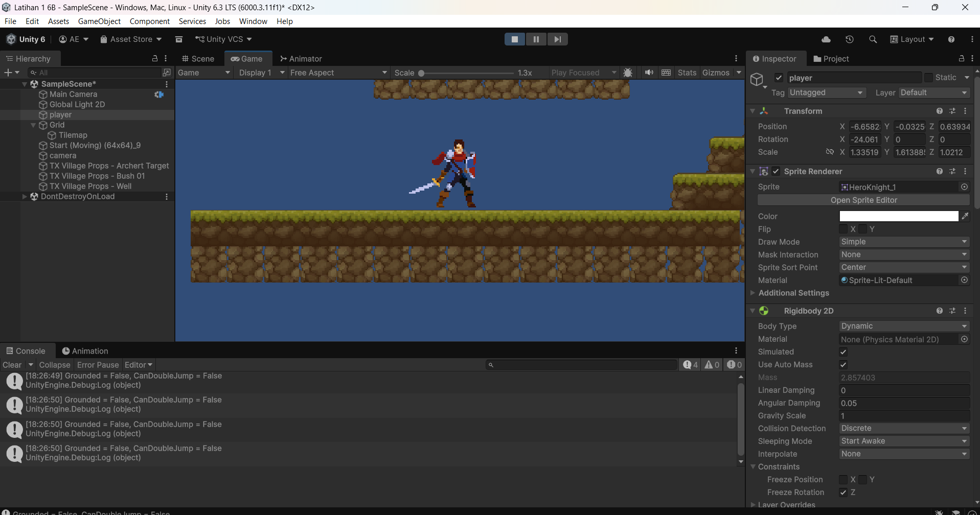Click Open Sprite Editor button

863,200
